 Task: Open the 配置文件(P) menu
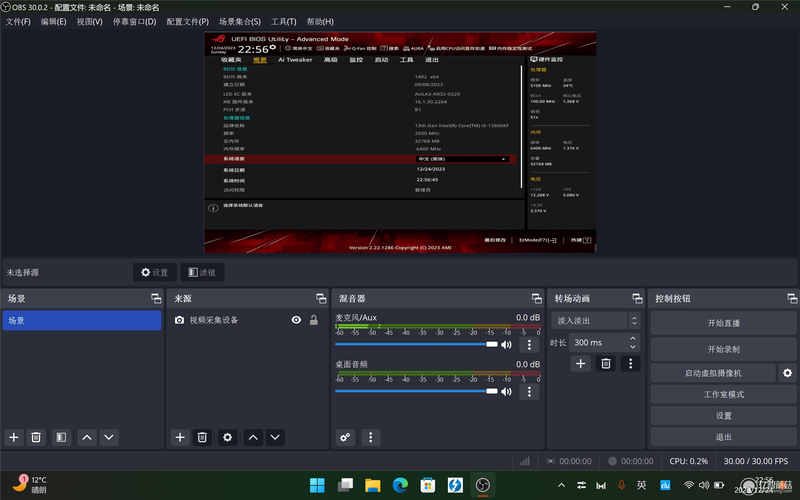[x=188, y=21]
